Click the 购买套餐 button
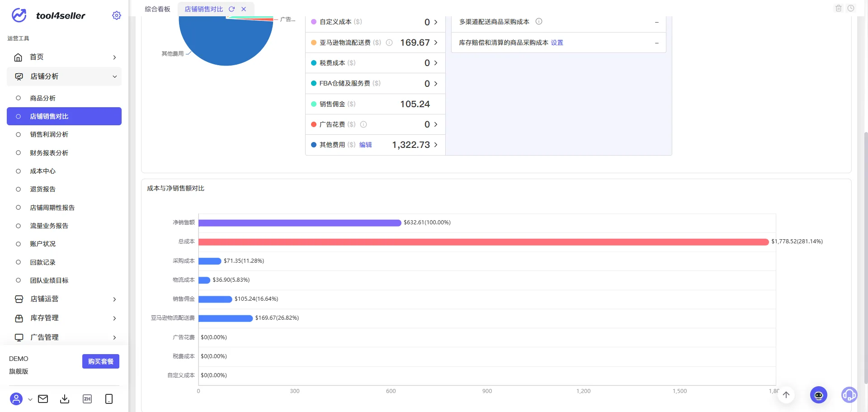This screenshot has width=868, height=412. coord(101,361)
